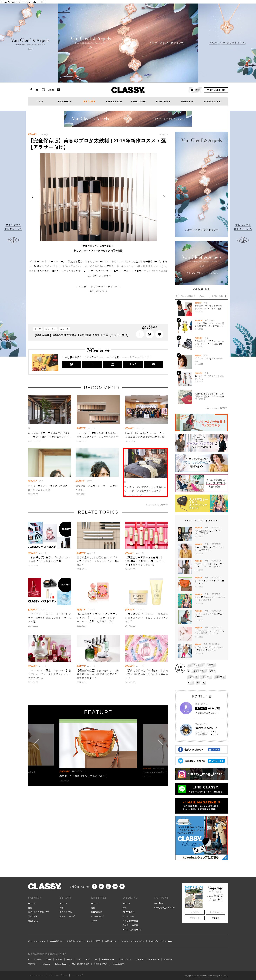Go to the CLASSY. logo homepage
Viewport: 256px width, 980px height.
click(128, 90)
